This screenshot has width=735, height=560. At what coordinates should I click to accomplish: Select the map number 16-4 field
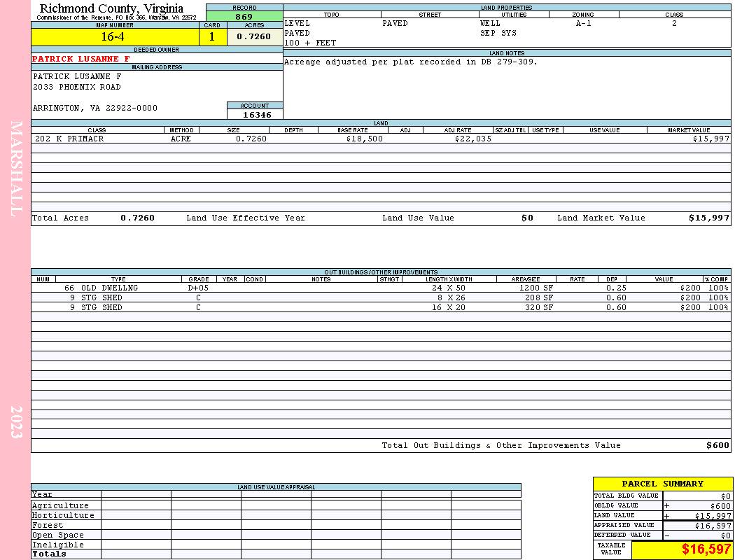point(115,37)
